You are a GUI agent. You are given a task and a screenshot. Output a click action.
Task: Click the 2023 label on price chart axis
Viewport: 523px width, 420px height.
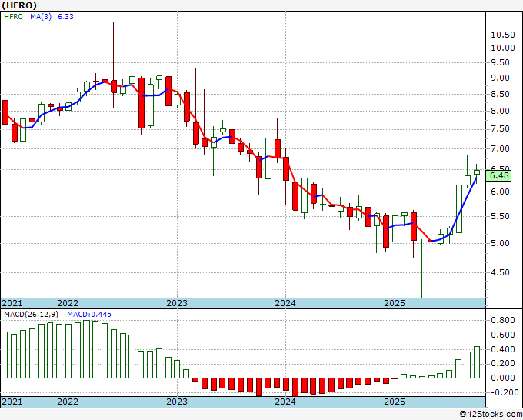coord(177,303)
